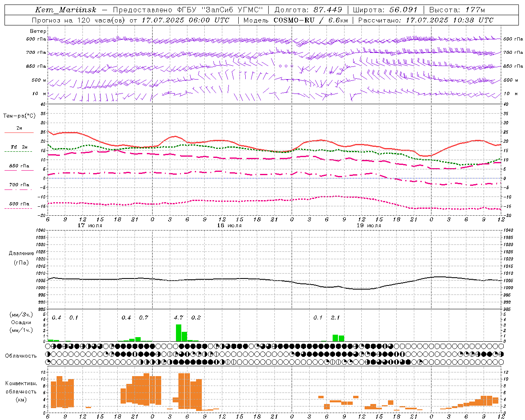Click the (мм/3ч.) precipitation unit label
Screen dimensions: 525x420
21,315
